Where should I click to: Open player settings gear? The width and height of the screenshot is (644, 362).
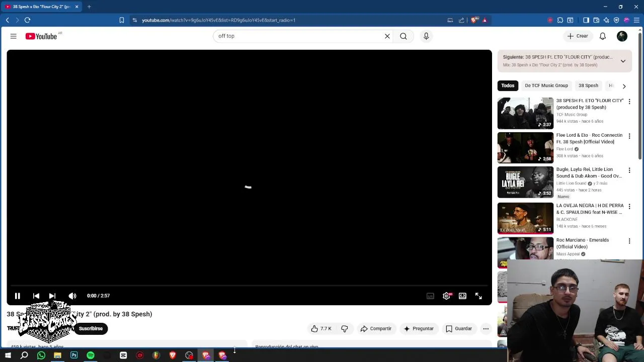coord(446,296)
